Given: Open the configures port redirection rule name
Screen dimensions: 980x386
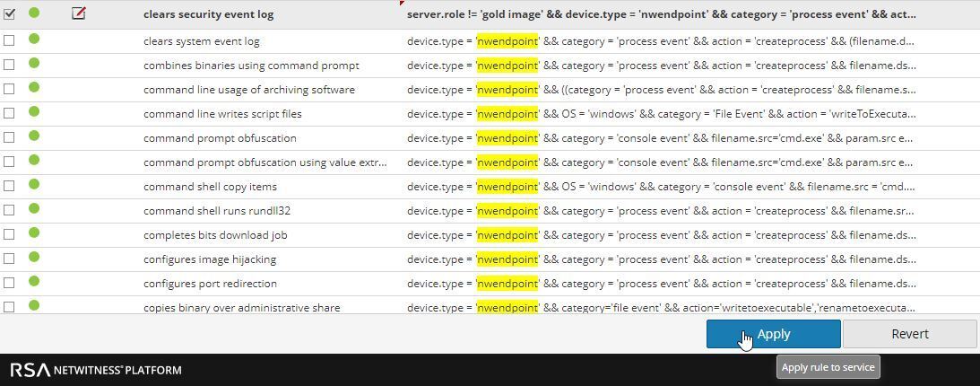Looking at the screenshot, I should point(210,284).
